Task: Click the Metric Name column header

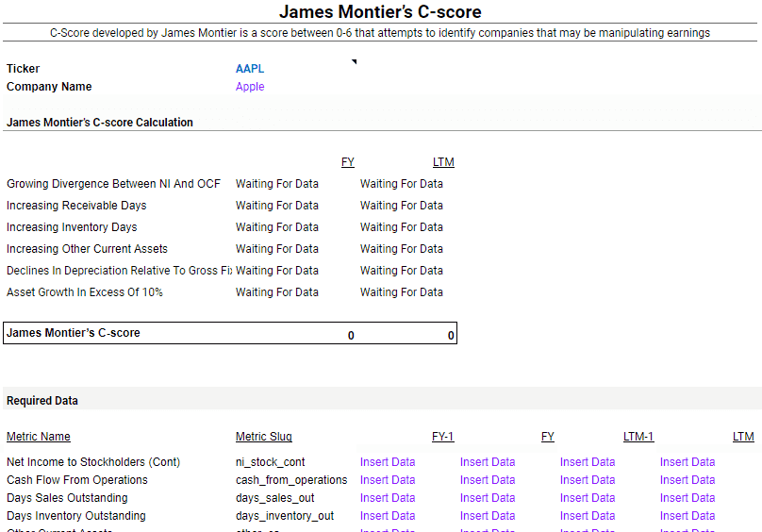Action: [39, 437]
